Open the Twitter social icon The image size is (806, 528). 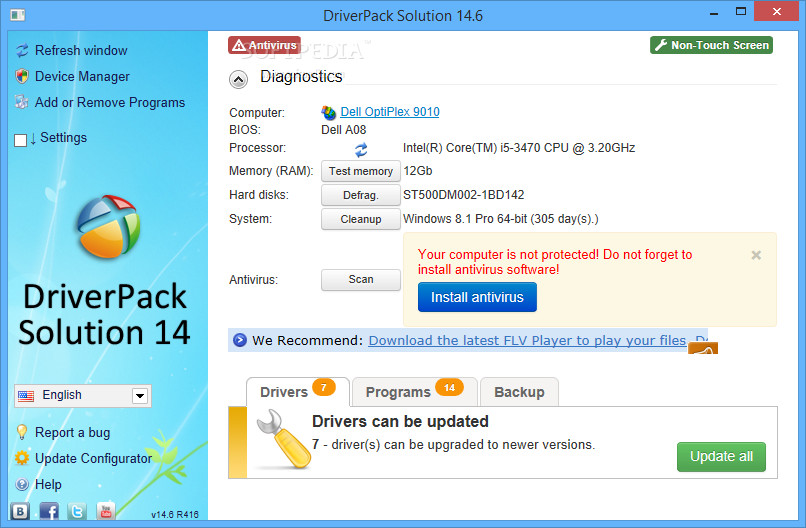pos(77,511)
